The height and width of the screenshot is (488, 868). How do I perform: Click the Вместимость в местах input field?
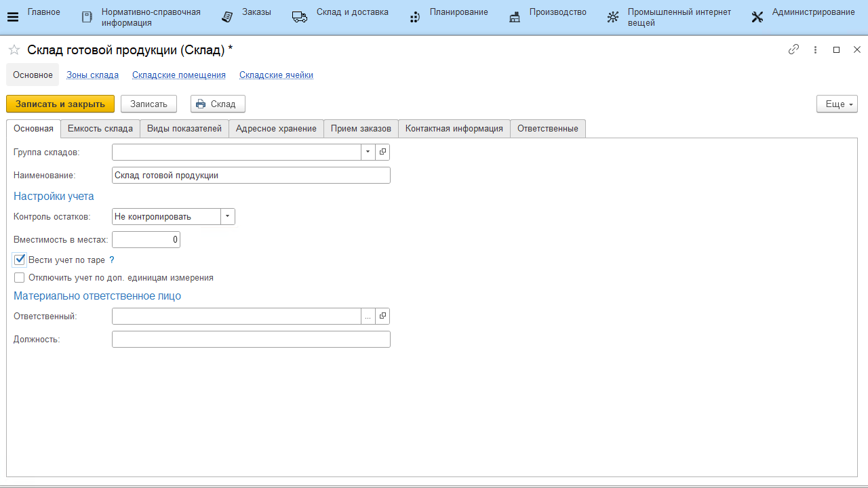point(146,239)
